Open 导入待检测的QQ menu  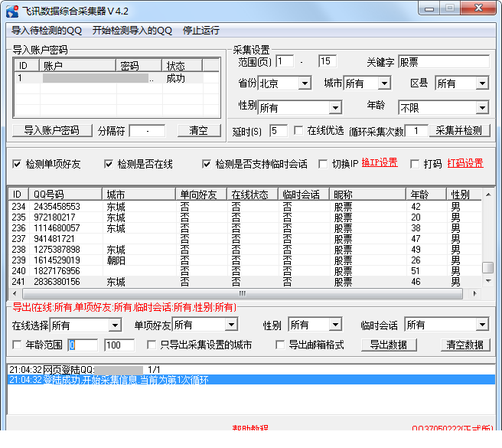click(x=47, y=31)
